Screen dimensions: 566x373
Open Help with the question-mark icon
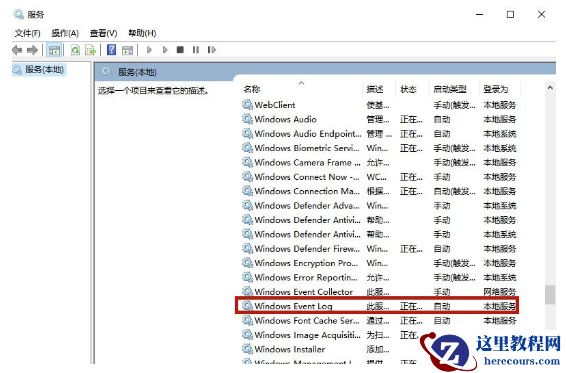(x=112, y=50)
